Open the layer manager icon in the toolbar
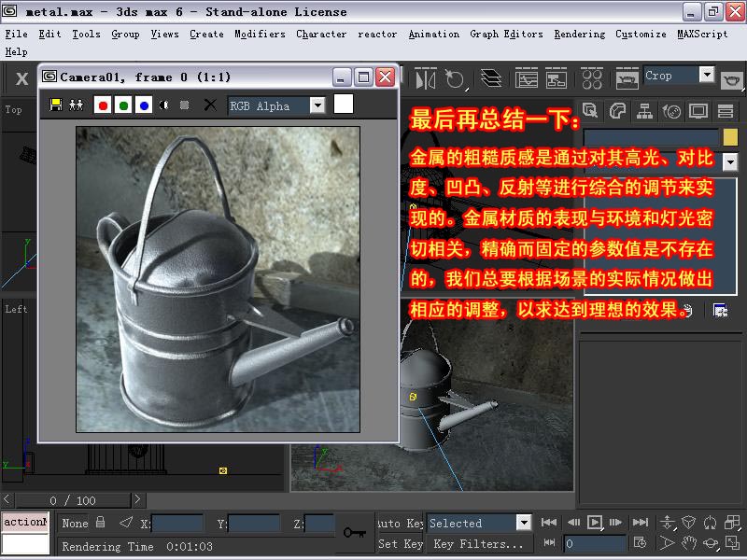The height and width of the screenshot is (560, 747). [491, 77]
